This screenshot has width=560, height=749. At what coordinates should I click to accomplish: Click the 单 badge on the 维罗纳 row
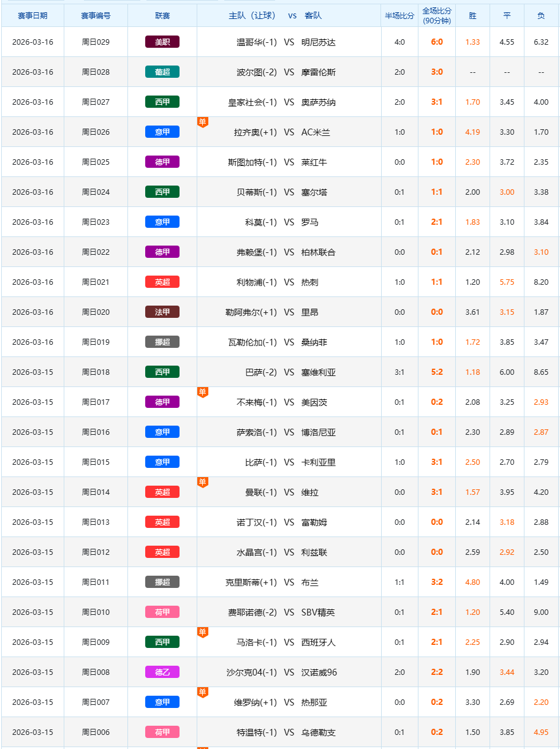click(x=202, y=693)
